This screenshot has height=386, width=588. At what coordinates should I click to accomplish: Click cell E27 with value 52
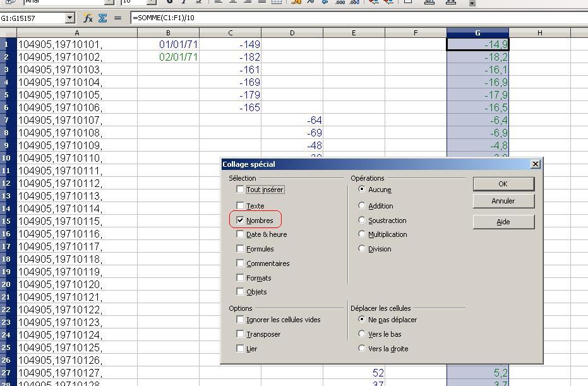coord(354,373)
